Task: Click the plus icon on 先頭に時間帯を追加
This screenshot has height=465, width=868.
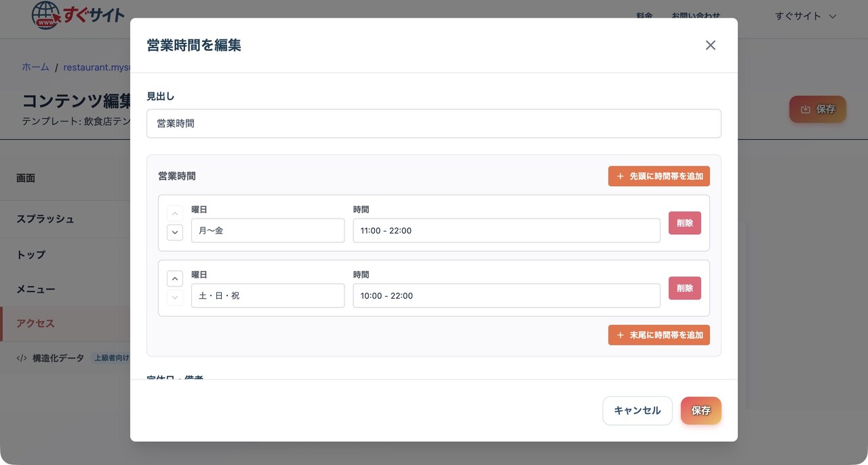Action: coord(620,176)
